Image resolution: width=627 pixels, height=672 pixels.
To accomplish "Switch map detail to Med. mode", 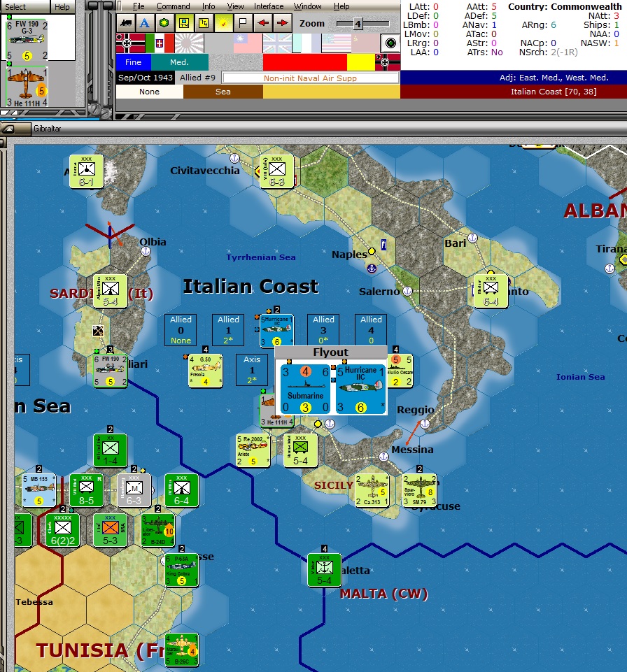I will [179, 62].
